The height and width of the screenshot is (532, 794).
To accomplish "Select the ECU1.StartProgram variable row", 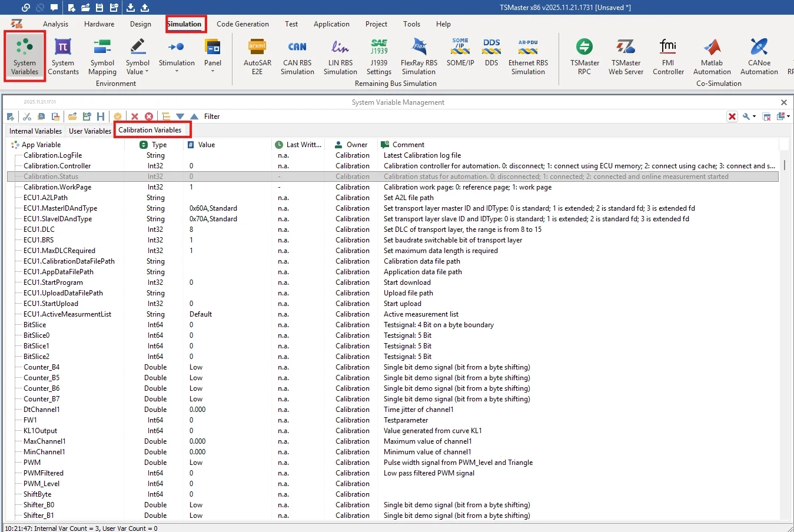I will [393, 282].
